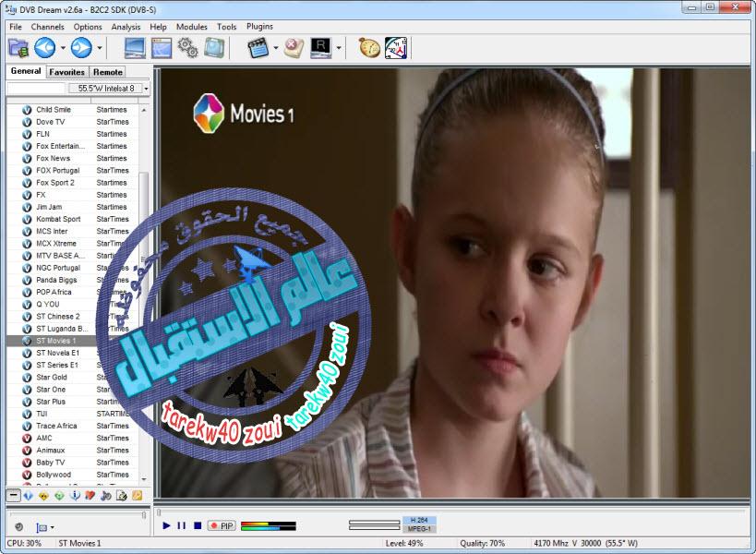Click the yellow diamond icon below channel list
Viewport: 756px width, 554px height.
click(44, 496)
